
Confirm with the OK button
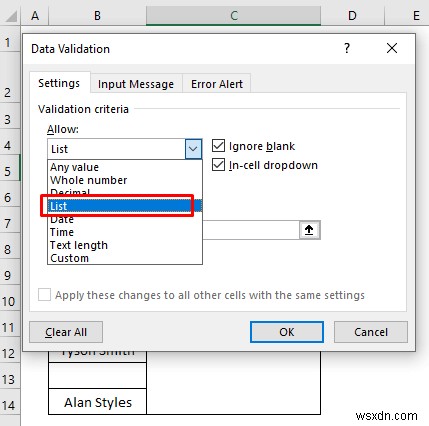click(x=287, y=332)
